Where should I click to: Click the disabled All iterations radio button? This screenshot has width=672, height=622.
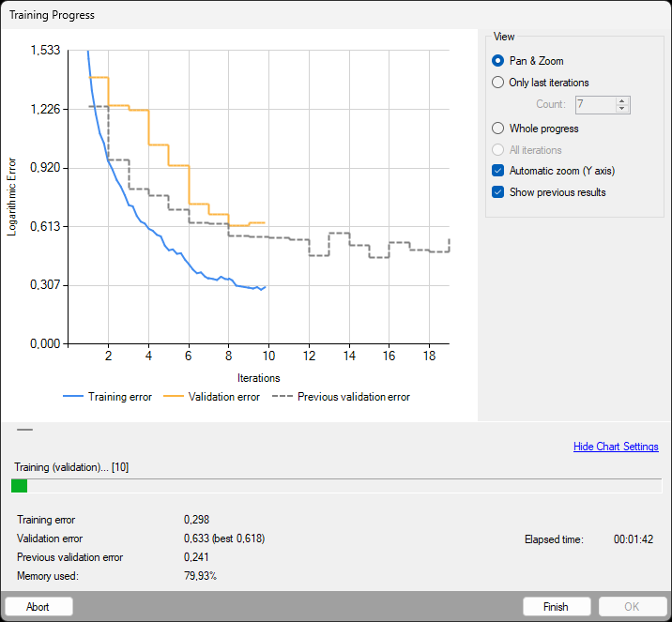pos(498,150)
